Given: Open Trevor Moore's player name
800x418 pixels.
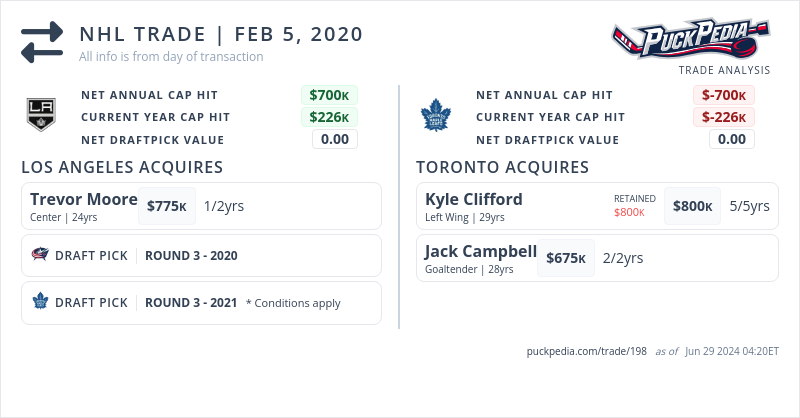Looking at the screenshot, I should tap(83, 199).
